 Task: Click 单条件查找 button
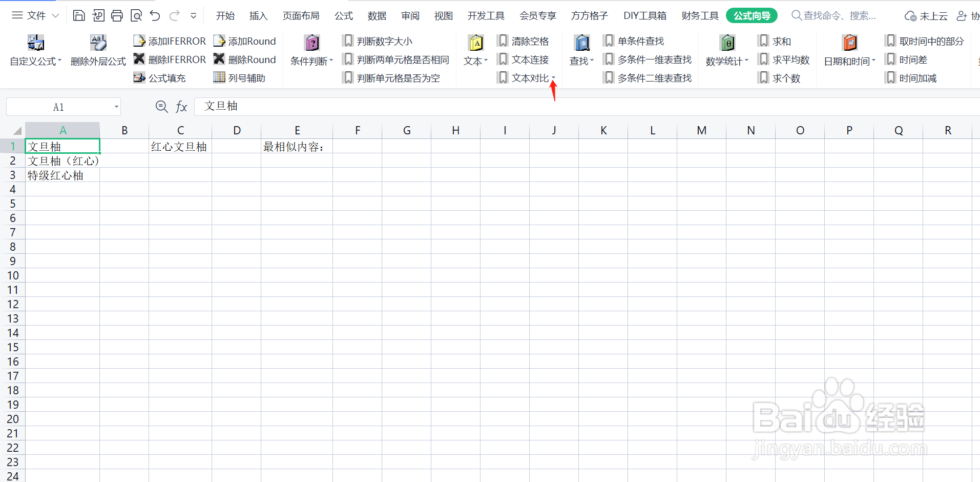[x=634, y=41]
